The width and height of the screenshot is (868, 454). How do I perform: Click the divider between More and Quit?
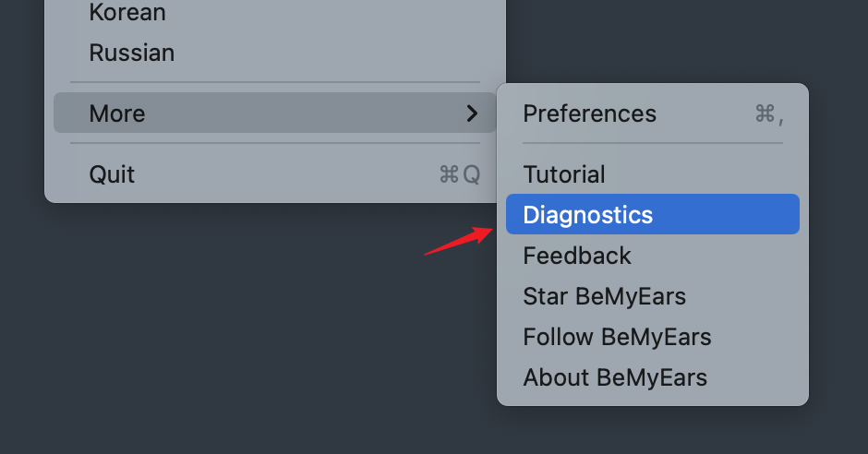[x=275, y=144]
